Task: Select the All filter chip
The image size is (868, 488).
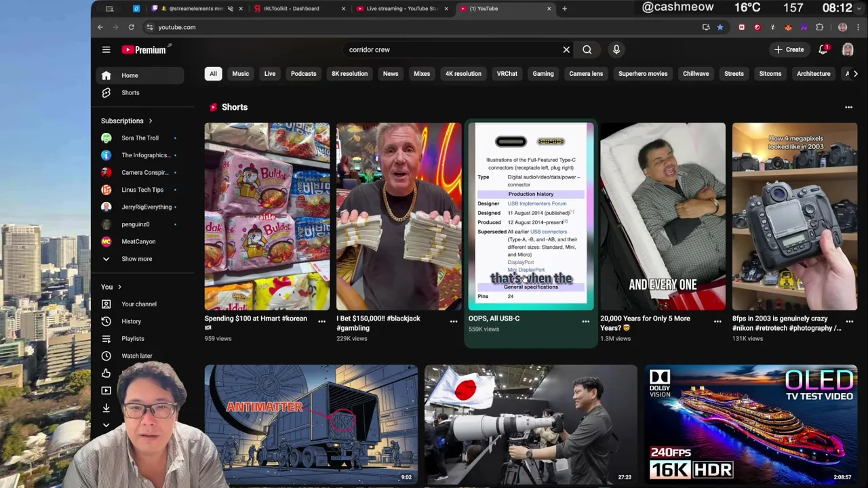Action: point(213,74)
